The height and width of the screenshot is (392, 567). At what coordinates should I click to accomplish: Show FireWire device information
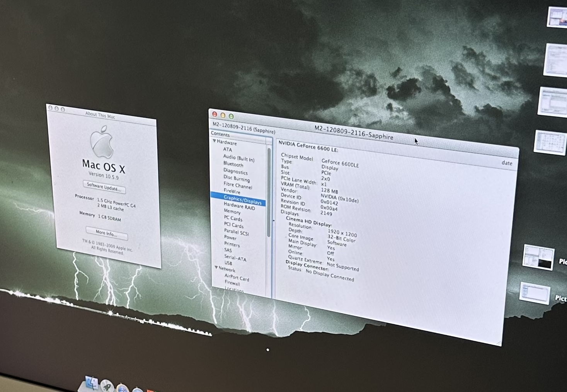[232, 191]
